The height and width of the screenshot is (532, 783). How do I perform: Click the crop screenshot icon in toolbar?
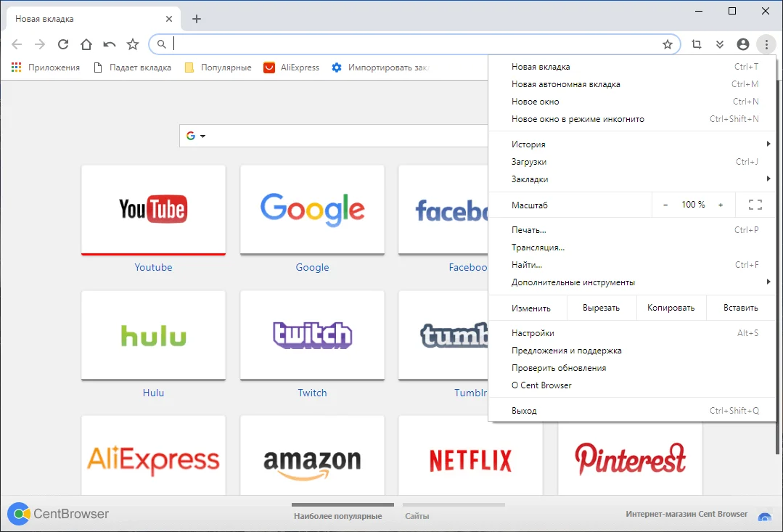point(697,44)
